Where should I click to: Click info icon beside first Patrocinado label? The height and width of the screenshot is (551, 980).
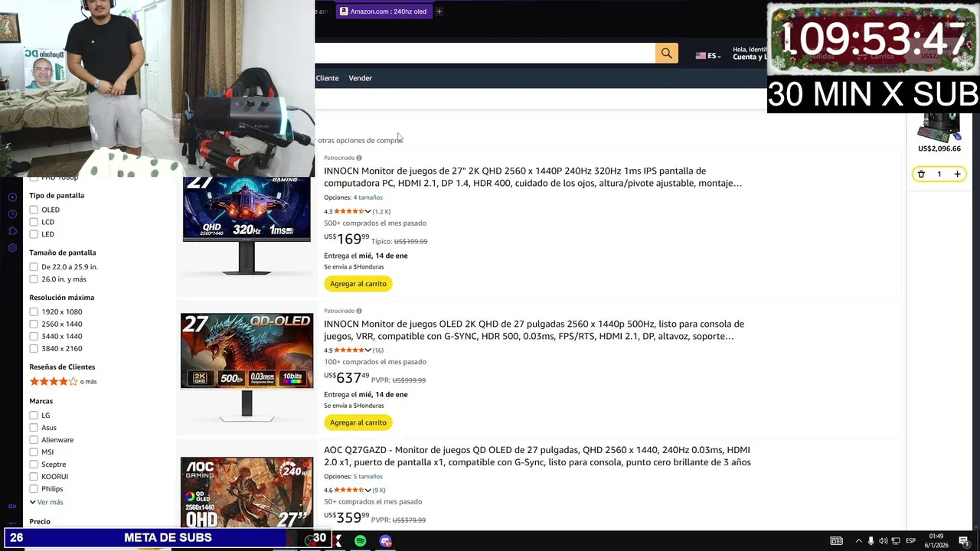[359, 158]
